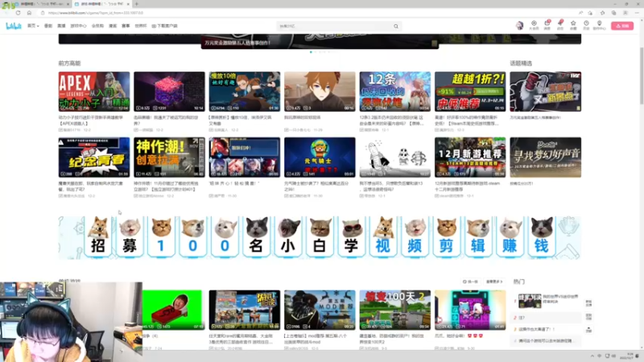644x362 pixels.
Task: Click the 顶部 back-to-top floating icon
Action: 588,330
